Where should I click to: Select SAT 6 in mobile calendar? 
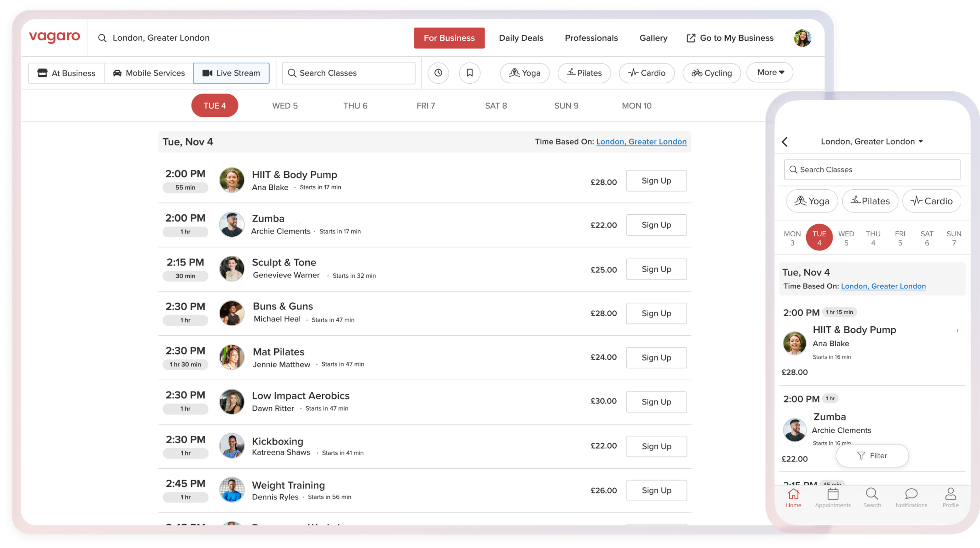tap(927, 238)
